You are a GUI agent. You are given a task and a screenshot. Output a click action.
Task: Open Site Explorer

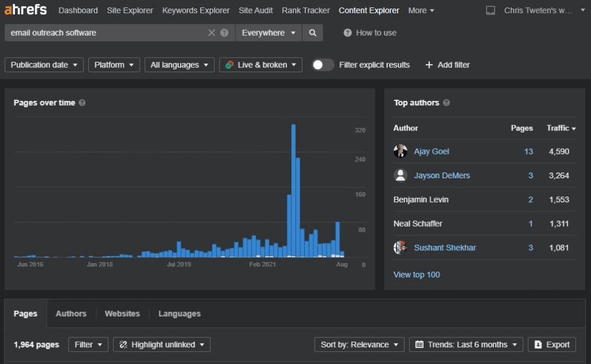pos(130,10)
